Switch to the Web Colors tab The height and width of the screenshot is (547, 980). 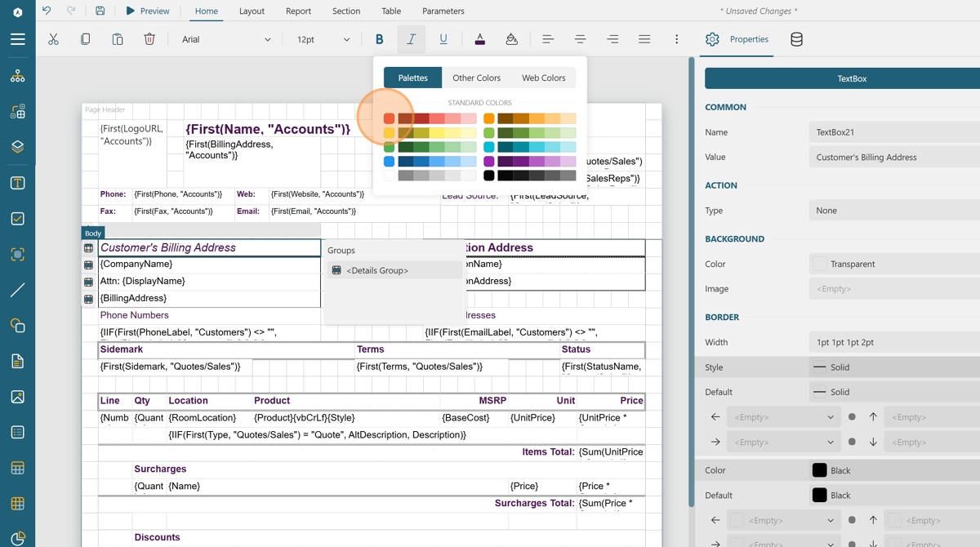coord(543,78)
